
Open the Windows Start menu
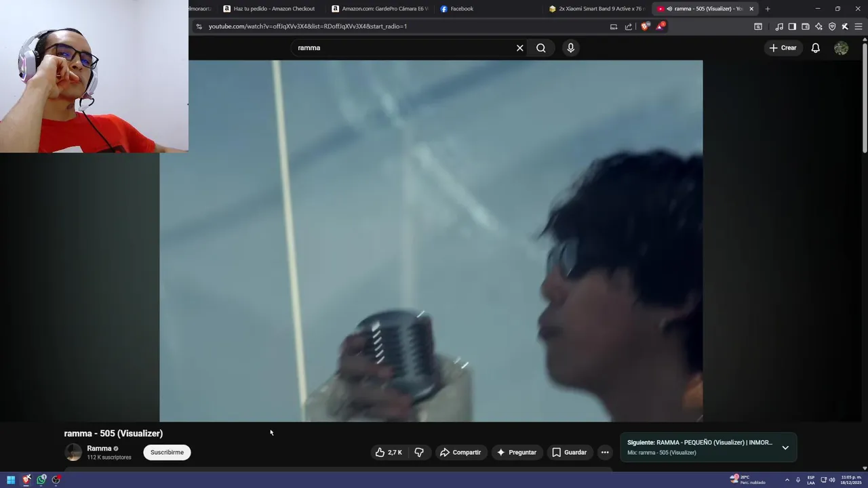point(11,479)
